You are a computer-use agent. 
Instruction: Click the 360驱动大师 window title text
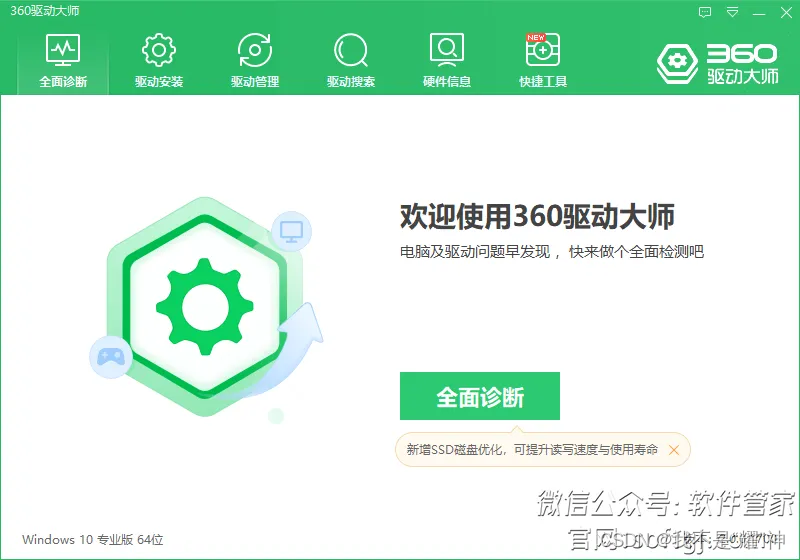(x=45, y=11)
